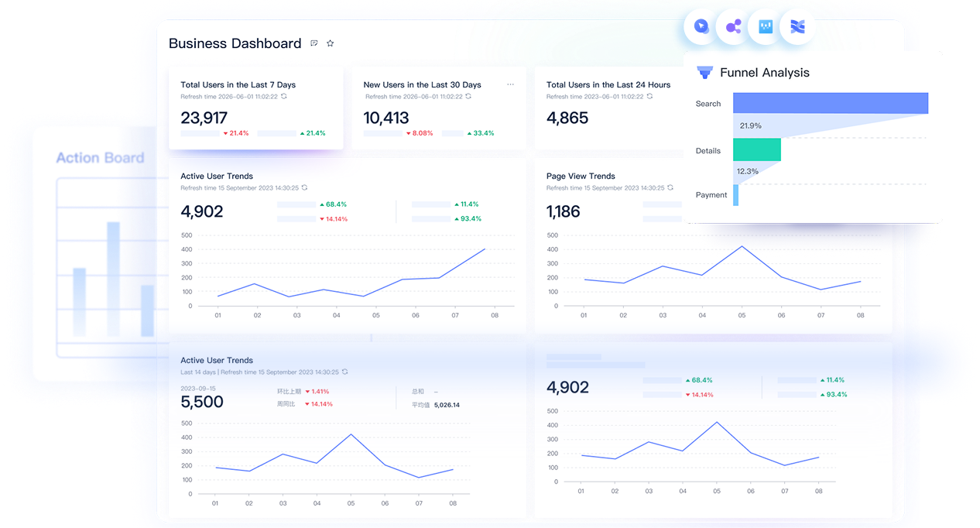
Task: Refresh the Total Users Last 24 Hours card
Action: click(x=649, y=97)
